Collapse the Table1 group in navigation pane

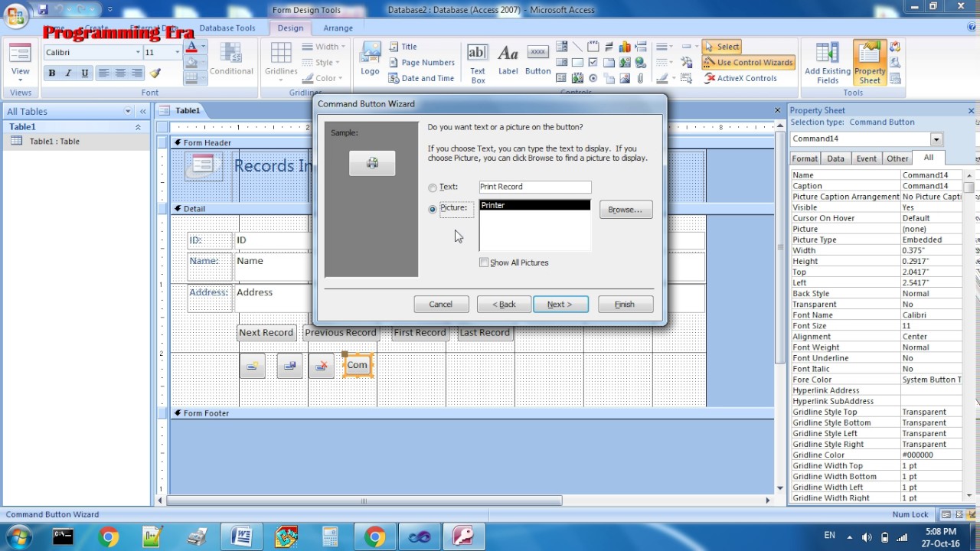[x=138, y=127]
